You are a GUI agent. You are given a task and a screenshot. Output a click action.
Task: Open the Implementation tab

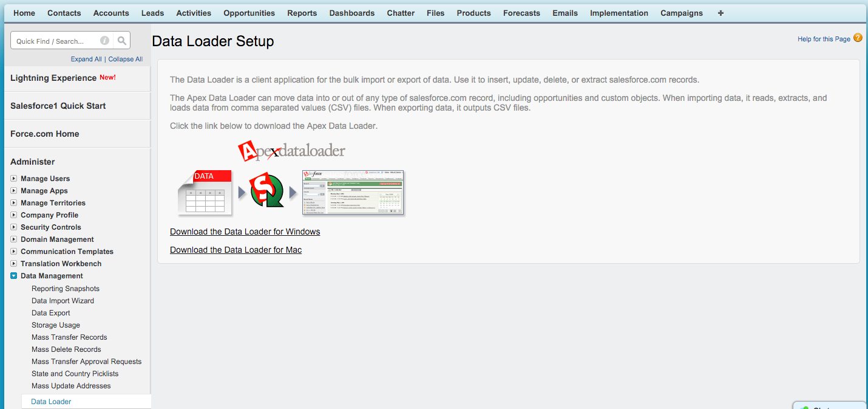pyautogui.click(x=619, y=13)
